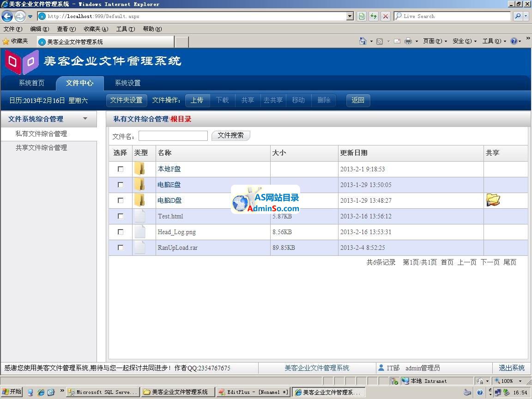The image size is (532, 399).
Task: Click the Meike logo in header
Action: pyautogui.click(x=22, y=62)
